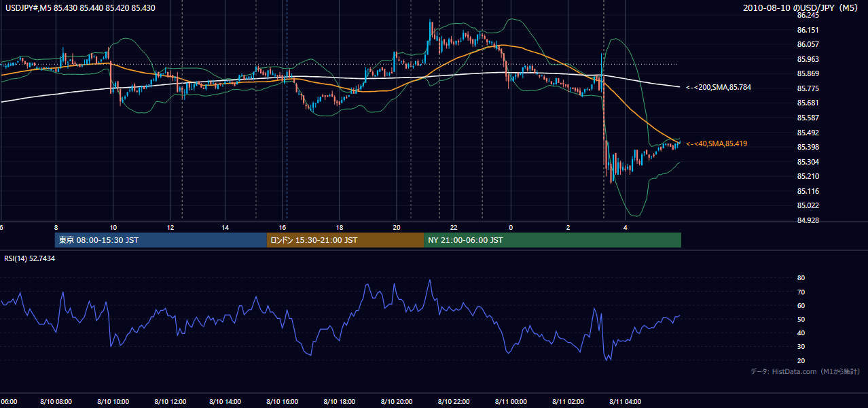Click the bottom time label 8/10 10:00
The image size is (868, 408).
coord(113,402)
